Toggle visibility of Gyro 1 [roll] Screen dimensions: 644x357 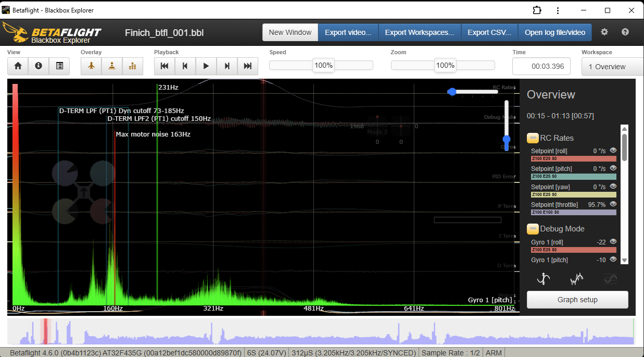tap(613, 241)
